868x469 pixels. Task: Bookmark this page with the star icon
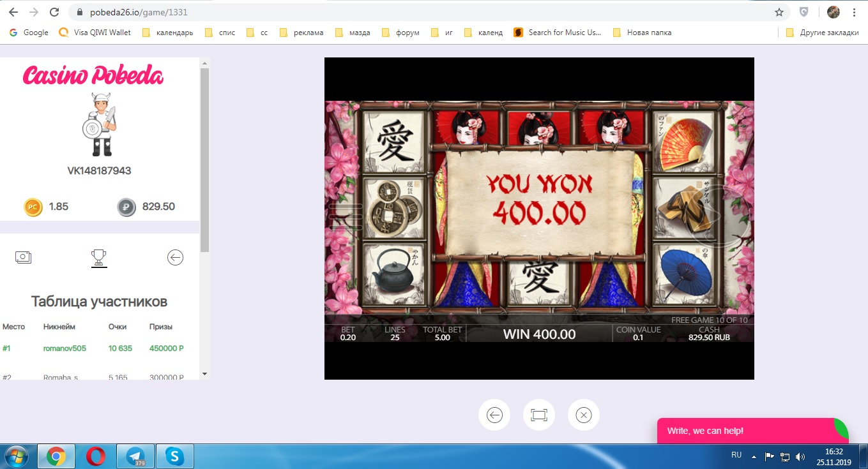[779, 12]
